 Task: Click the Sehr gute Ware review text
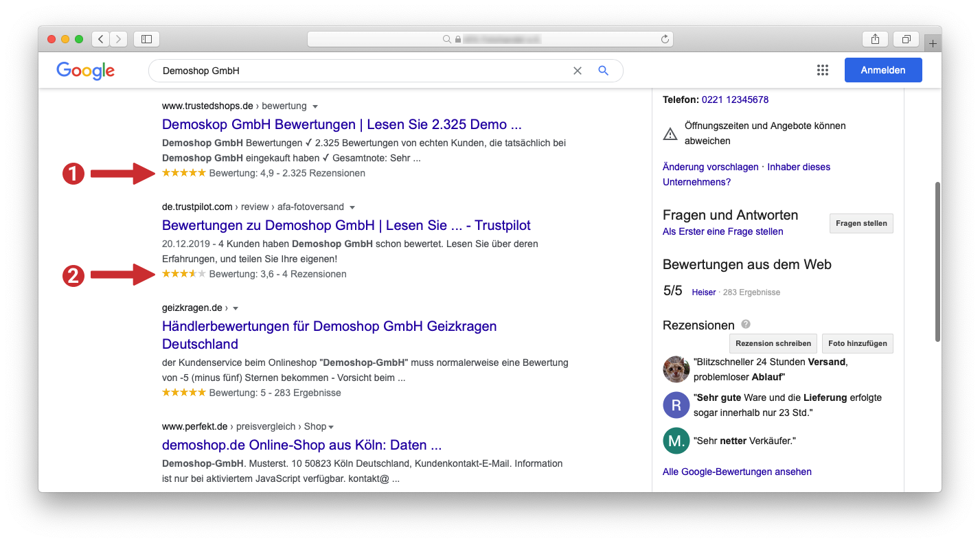788,405
